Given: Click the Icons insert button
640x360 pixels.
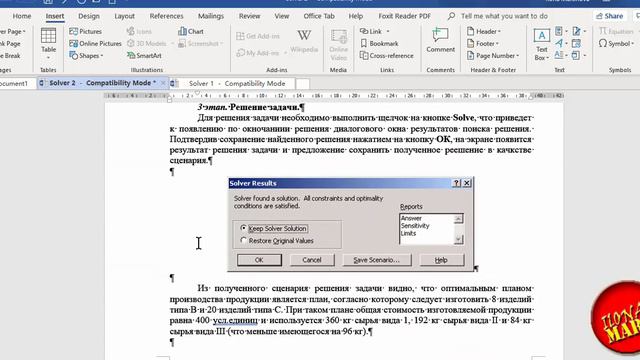Looking at the screenshot, I should 139,31.
